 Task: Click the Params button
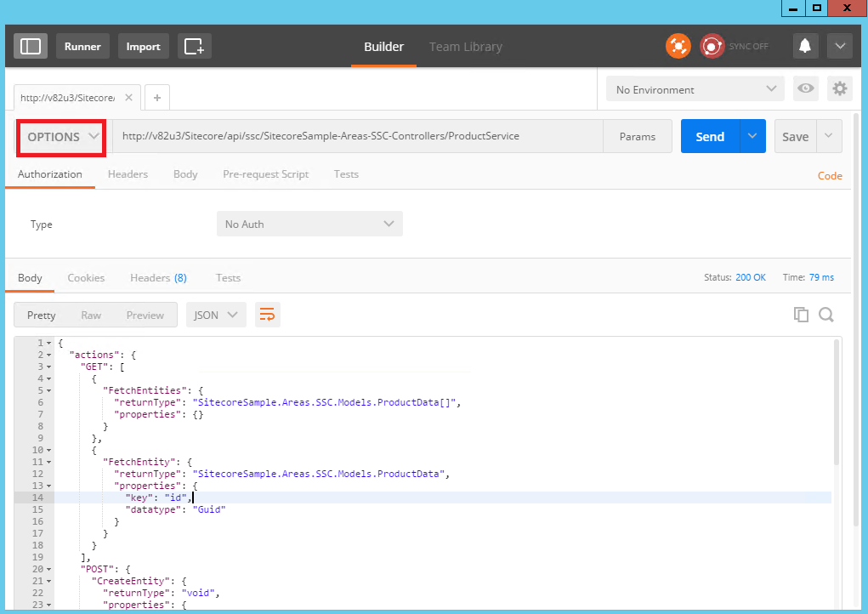click(637, 136)
